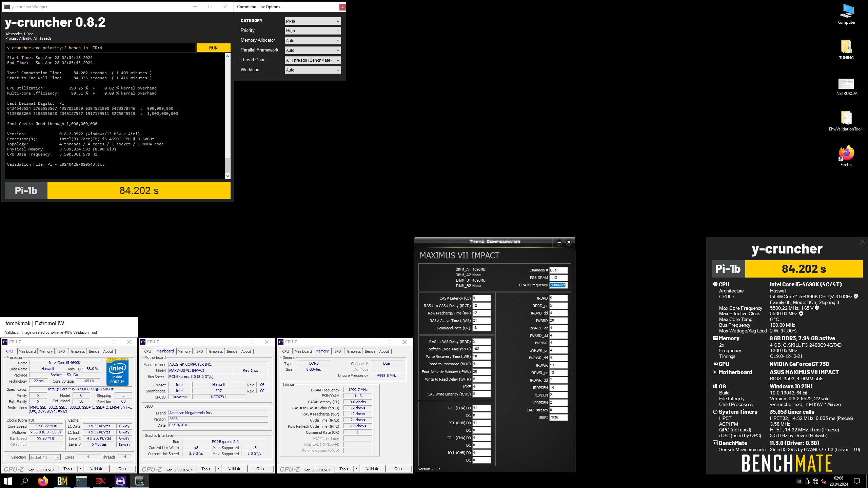Expand Tools arrow in CPU-Z CPU window
The width and height of the screenshot is (868, 488).
pyautogui.click(x=80, y=469)
